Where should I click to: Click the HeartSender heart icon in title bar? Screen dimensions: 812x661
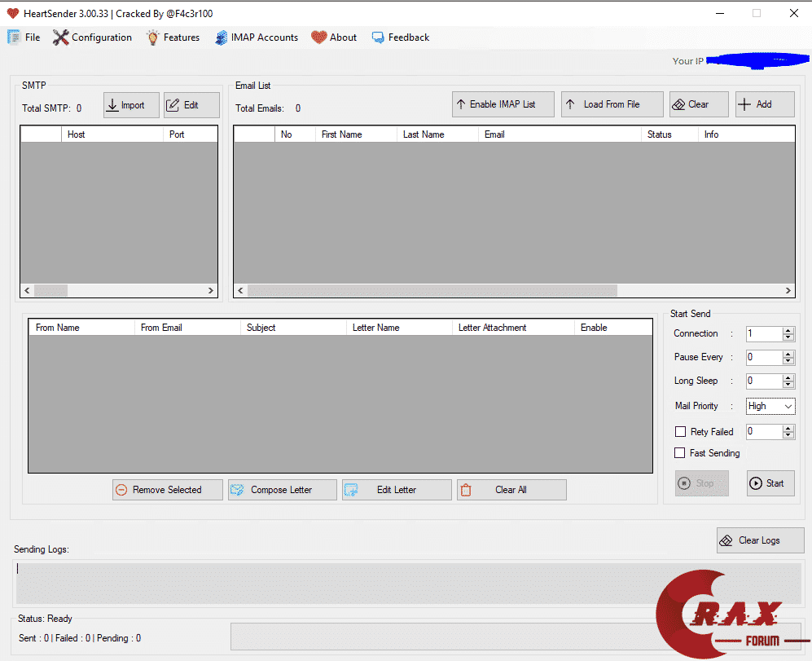pos(13,14)
